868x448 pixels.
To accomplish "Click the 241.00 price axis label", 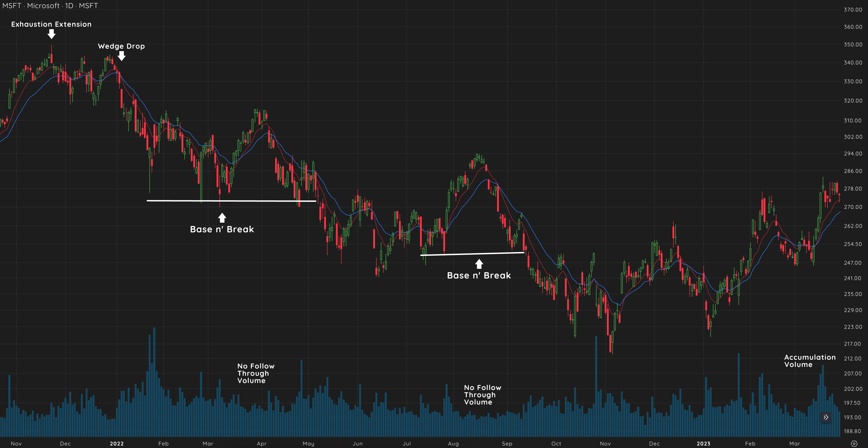I will [853, 278].
